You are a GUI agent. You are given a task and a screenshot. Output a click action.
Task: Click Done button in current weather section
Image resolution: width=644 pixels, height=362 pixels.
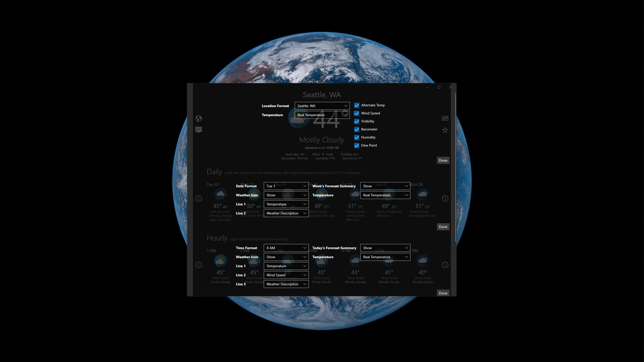point(443,160)
